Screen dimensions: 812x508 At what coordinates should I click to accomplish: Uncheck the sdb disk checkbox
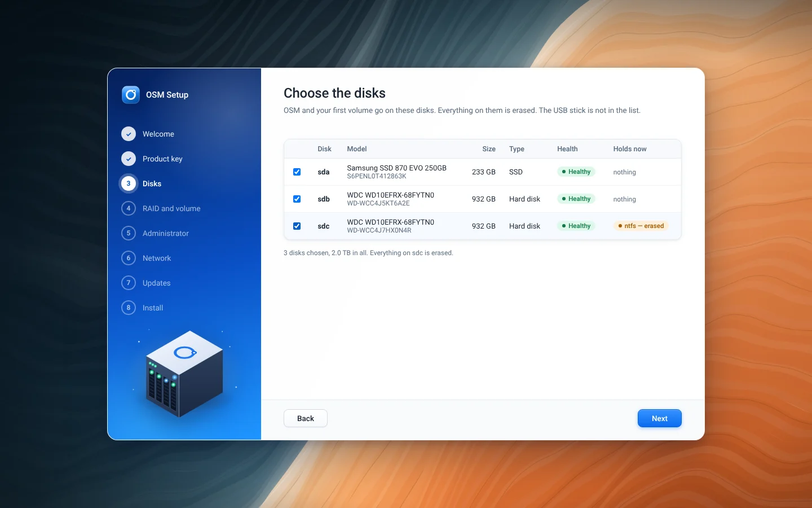point(297,199)
